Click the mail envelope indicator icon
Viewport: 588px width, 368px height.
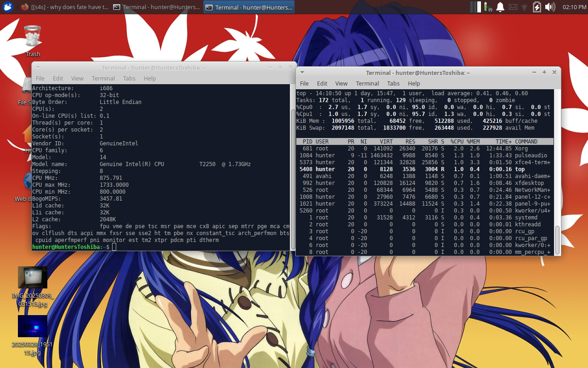(513, 7)
